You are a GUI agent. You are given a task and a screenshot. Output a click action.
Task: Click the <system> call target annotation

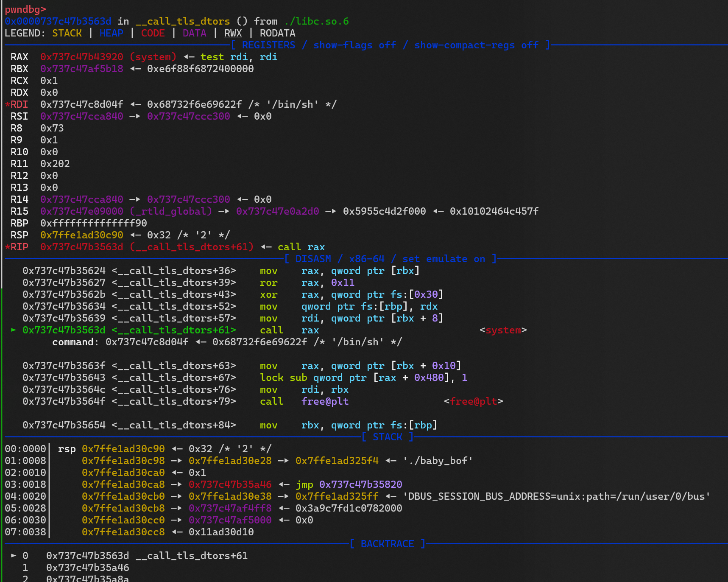503,330
